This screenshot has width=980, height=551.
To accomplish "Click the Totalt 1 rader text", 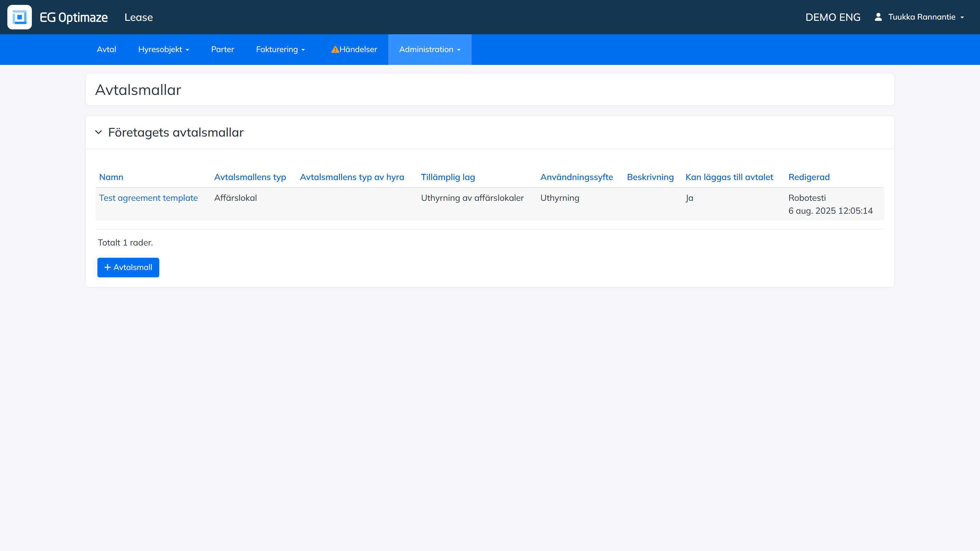I will coord(125,243).
